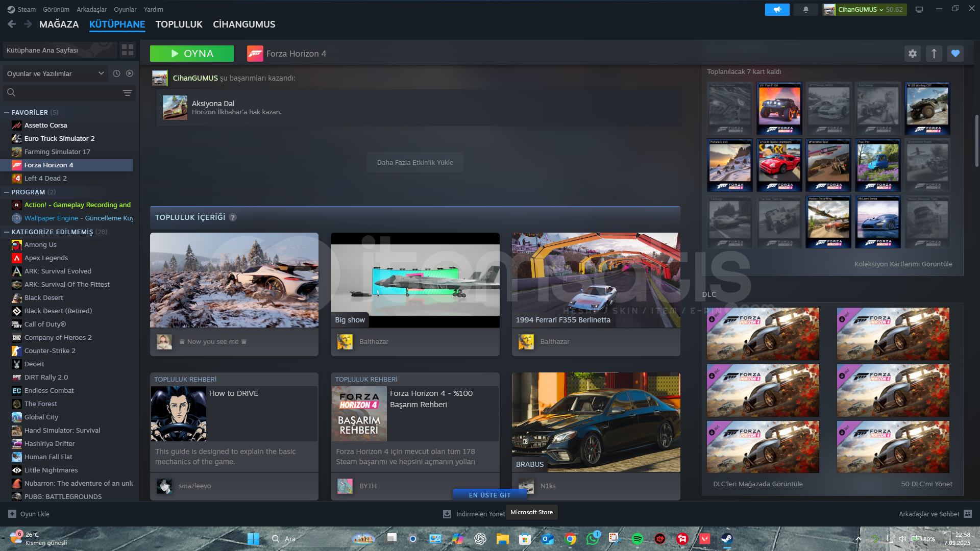
Task: Open Steam in the Windows taskbar
Action: click(x=727, y=539)
